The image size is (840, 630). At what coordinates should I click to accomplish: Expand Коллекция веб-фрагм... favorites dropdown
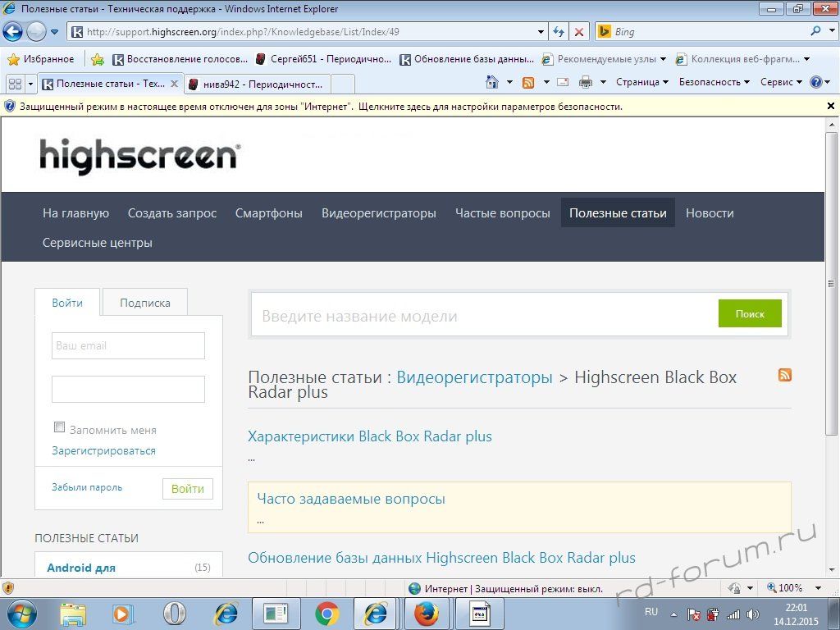pos(807,59)
